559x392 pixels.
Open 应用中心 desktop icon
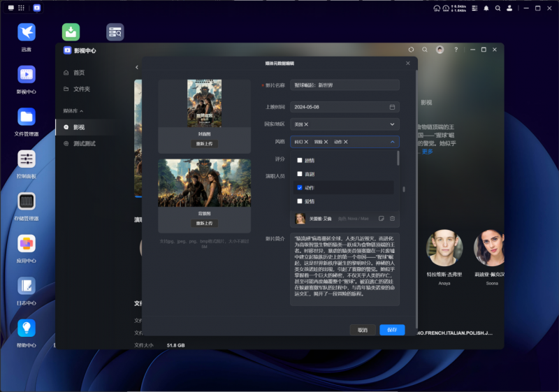pos(27,244)
